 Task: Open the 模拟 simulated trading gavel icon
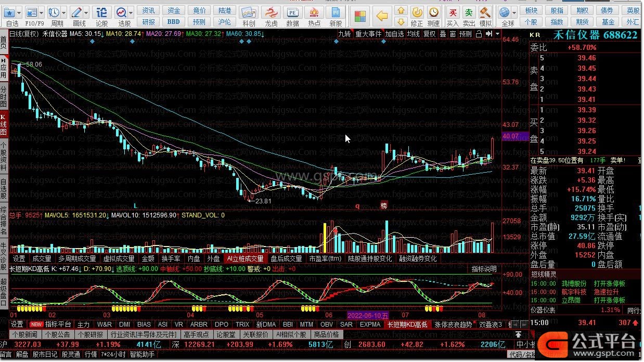pyautogui.click(x=485, y=12)
